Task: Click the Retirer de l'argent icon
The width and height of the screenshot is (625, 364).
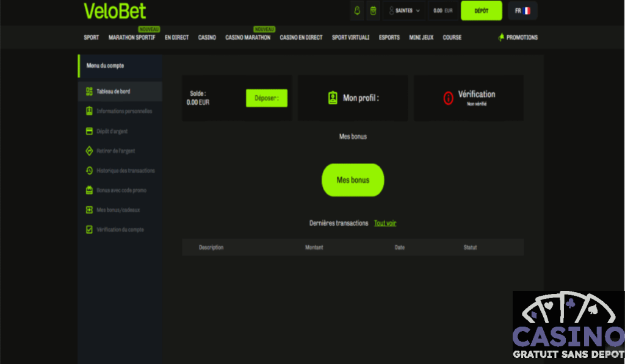Action: click(x=89, y=151)
